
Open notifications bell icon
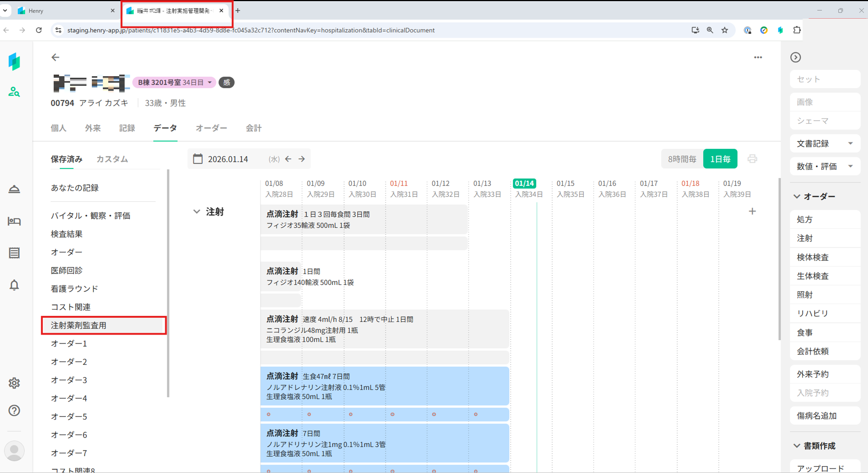click(14, 285)
